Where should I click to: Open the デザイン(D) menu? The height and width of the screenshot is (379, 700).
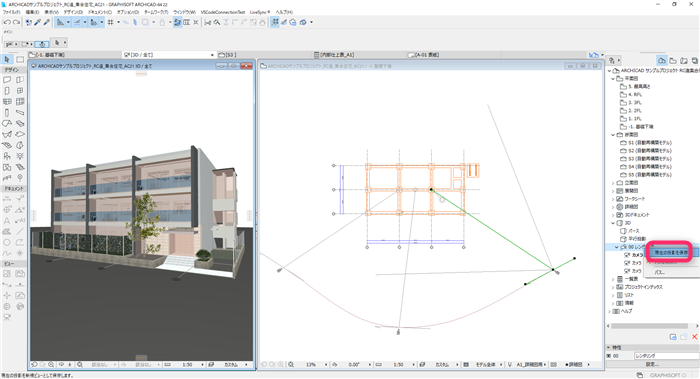click(73, 12)
